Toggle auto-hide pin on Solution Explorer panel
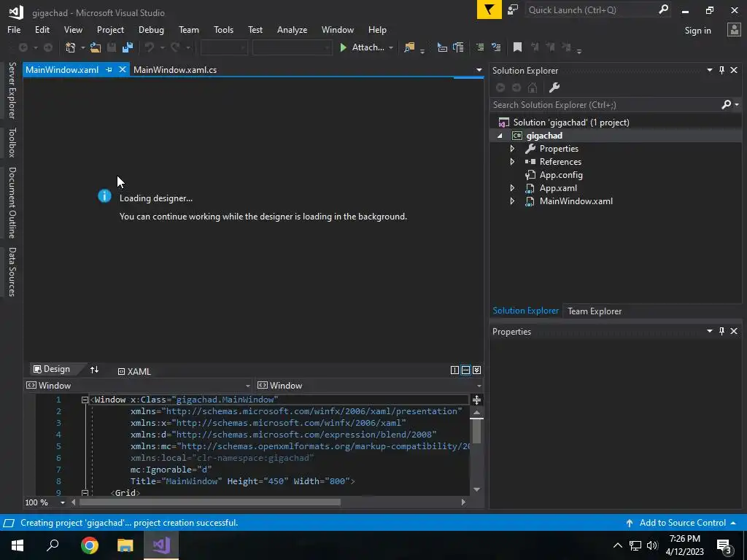747x560 pixels. click(721, 70)
